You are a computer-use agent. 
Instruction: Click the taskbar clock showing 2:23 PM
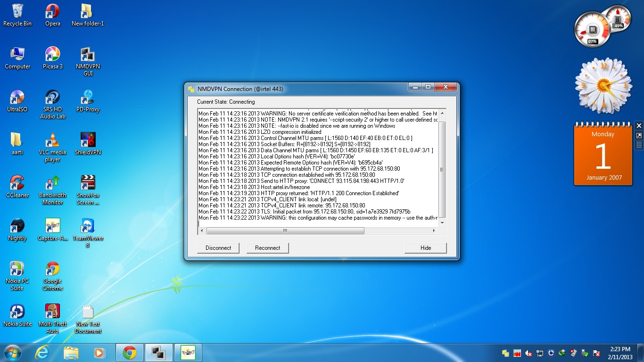coord(619,353)
